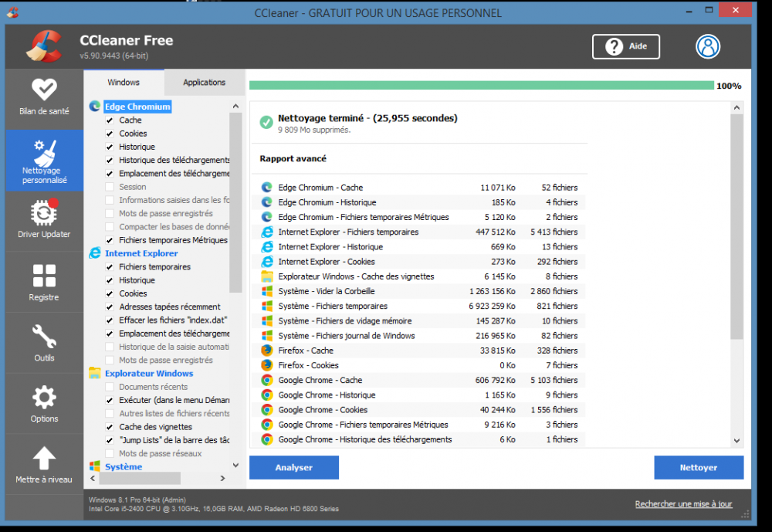Enable the Edge Chromium Session checkbox

coord(110,187)
